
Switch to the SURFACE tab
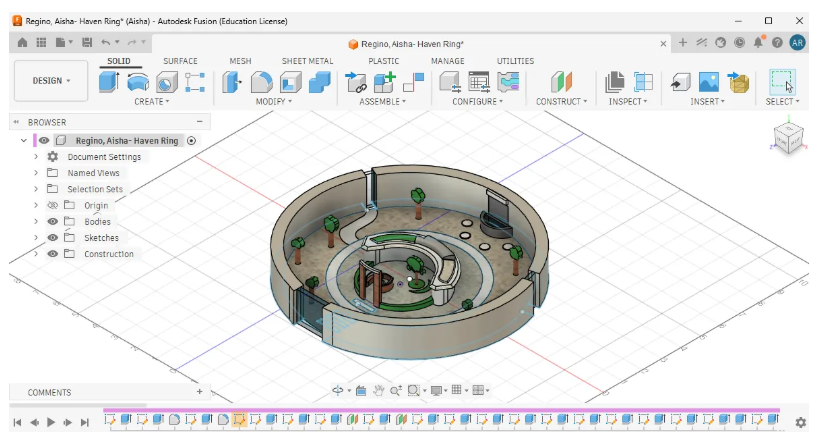click(x=180, y=61)
